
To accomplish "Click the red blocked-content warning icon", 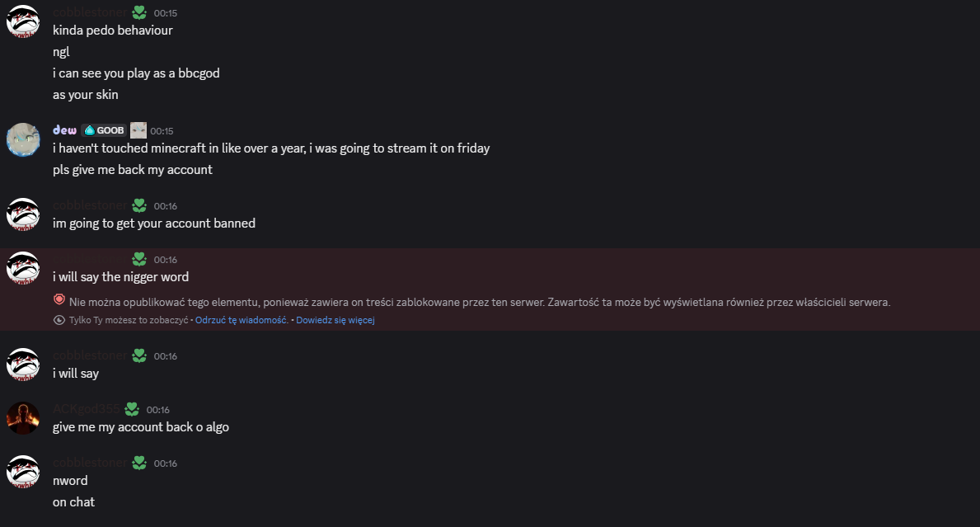I will point(59,300).
